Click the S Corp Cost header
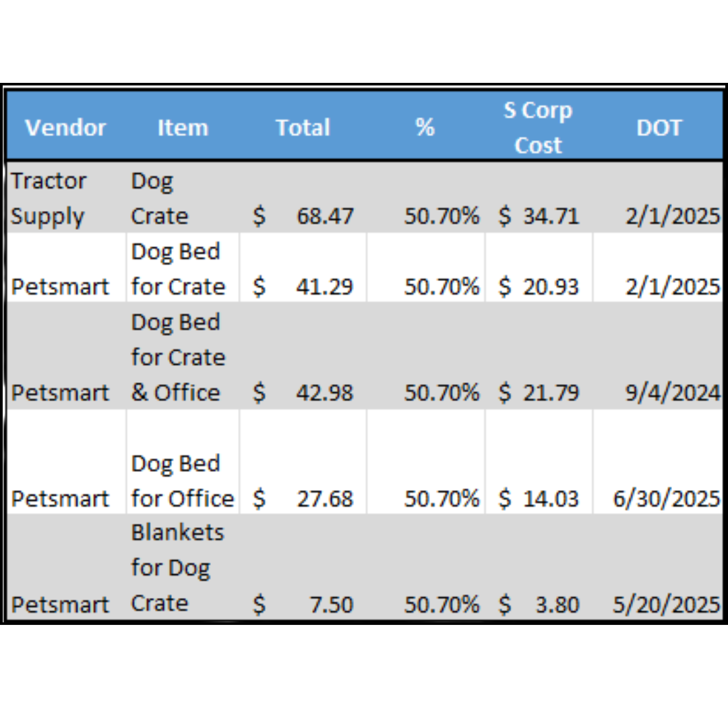Image resolution: width=728 pixels, height=728 pixels. pos(538,128)
